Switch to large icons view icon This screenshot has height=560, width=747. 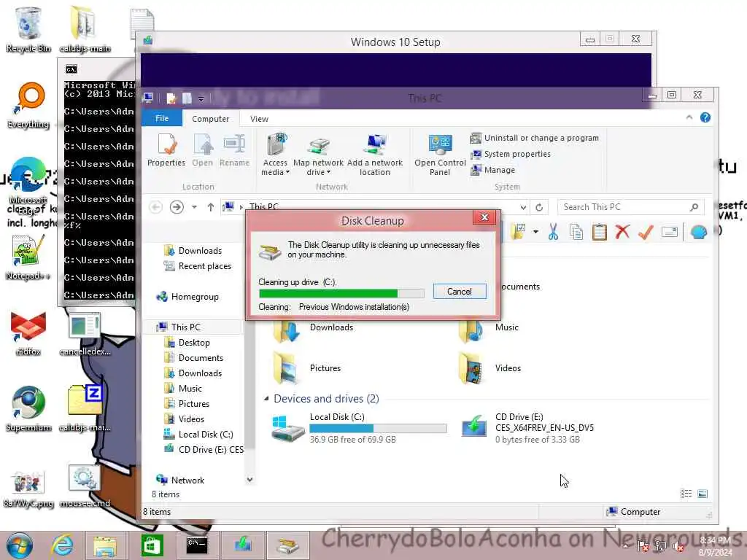point(703,494)
